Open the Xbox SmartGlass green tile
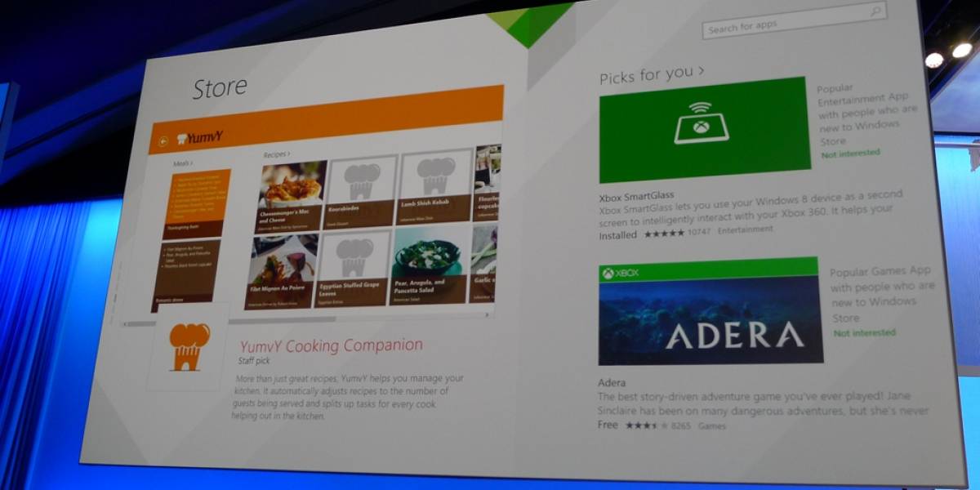Image resolution: width=980 pixels, height=490 pixels. point(705,130)
